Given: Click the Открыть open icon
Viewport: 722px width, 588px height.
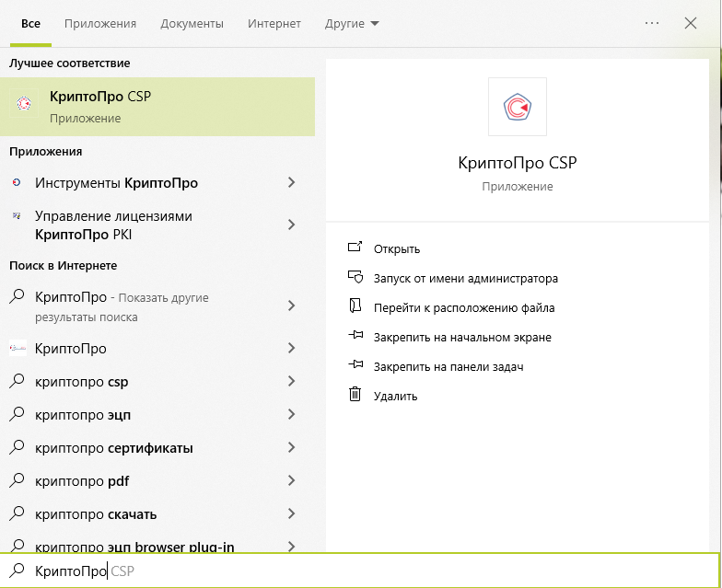Looking at the screenshot, I should click(355, 247).
